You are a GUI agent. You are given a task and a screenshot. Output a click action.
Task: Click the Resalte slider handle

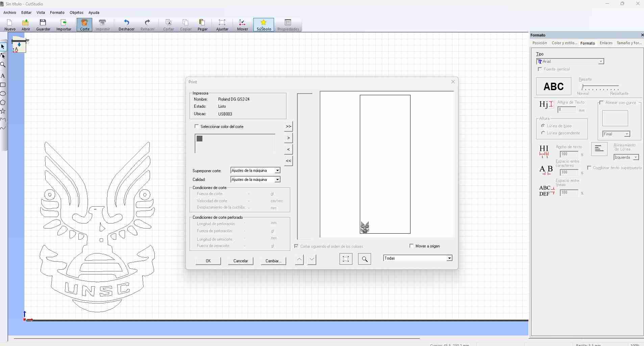pyautogui.click(x=583, y=87)
